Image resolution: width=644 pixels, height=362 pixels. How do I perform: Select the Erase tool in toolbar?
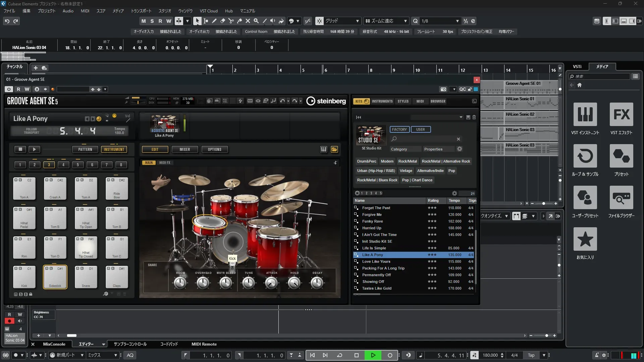pos(222,21)
